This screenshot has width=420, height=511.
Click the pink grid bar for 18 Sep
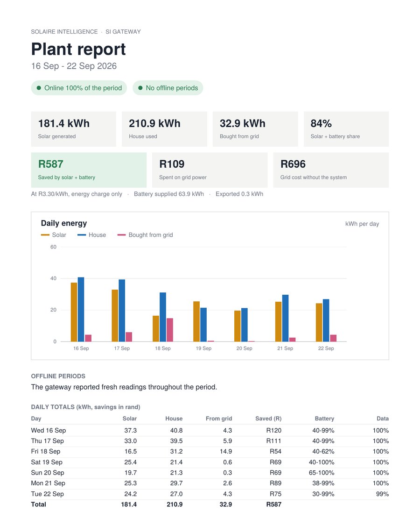[169, 330]
